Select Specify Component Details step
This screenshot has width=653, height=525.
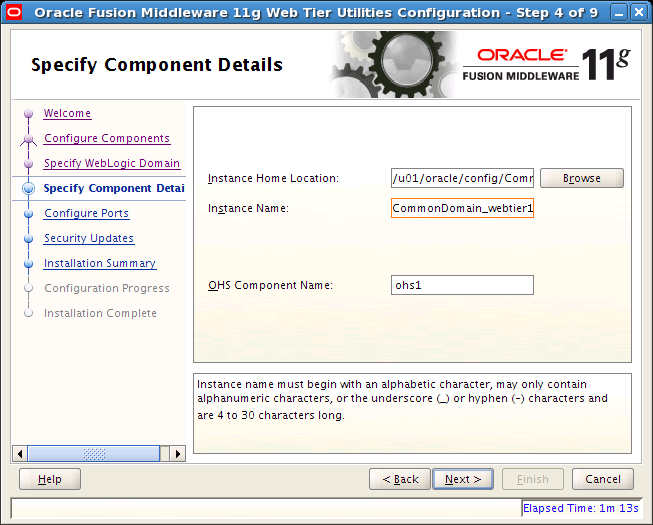click(114, 188)
